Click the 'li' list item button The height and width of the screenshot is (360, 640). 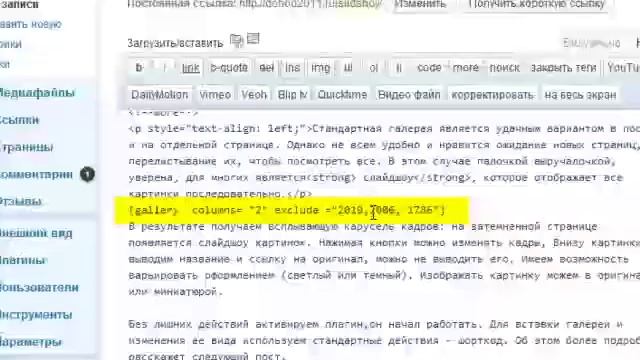coord(399,68)
